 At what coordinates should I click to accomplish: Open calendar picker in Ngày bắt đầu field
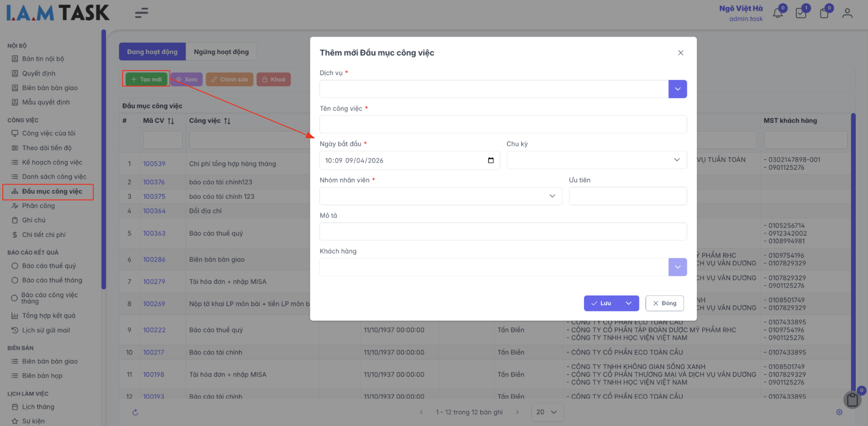[491, 161]
